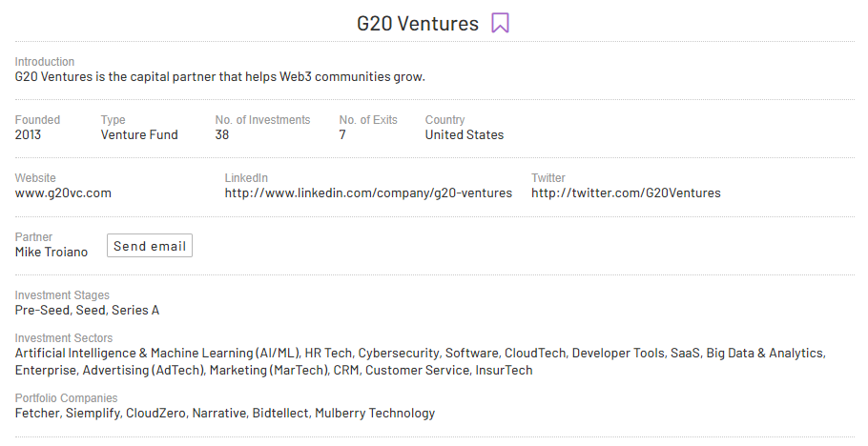Click the CloudZero portfolio company
Screen dimensions: 868x446
(156, 413)
